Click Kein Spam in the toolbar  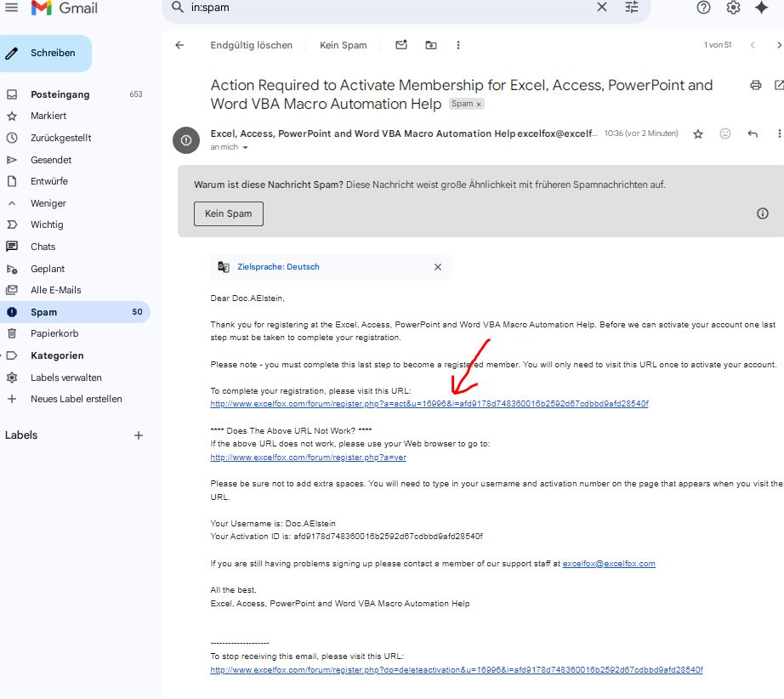coord(344,45)
